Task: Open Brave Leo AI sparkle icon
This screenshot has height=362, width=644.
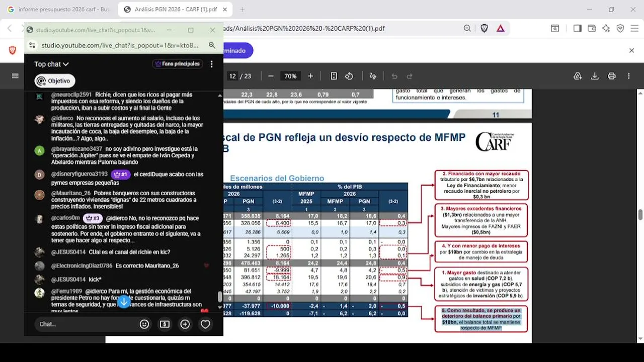Action: tap(606, 28)
